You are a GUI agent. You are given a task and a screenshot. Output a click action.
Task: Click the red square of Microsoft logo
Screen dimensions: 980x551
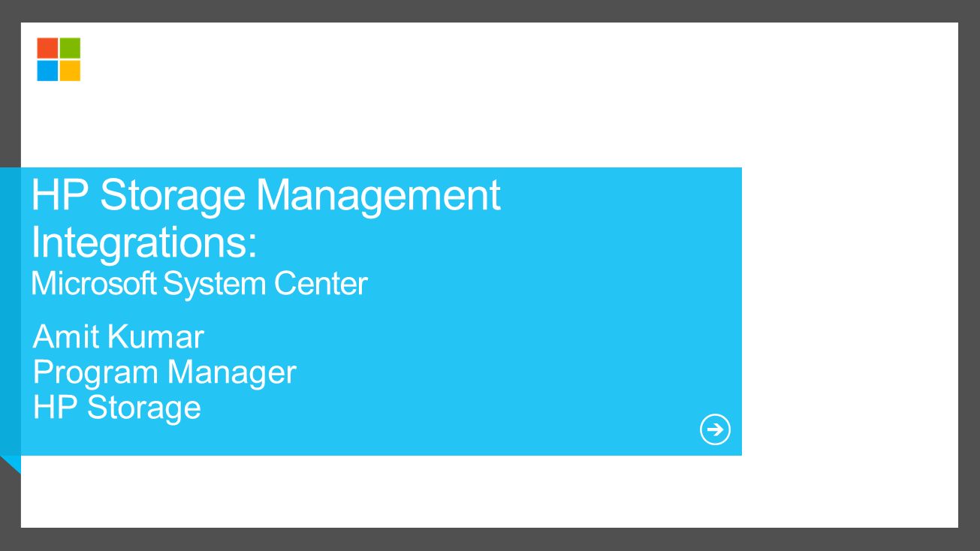(47, 48)
